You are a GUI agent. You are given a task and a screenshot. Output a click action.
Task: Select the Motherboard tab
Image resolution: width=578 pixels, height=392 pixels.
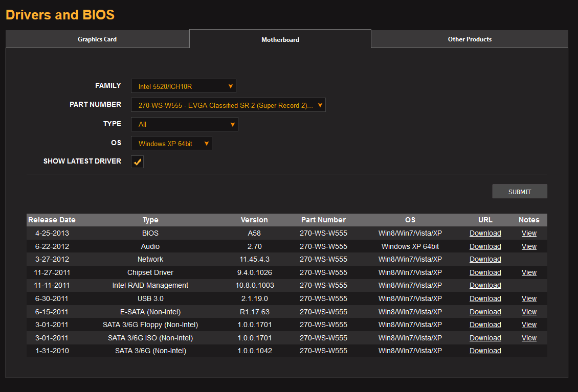(x=280, y=39)
